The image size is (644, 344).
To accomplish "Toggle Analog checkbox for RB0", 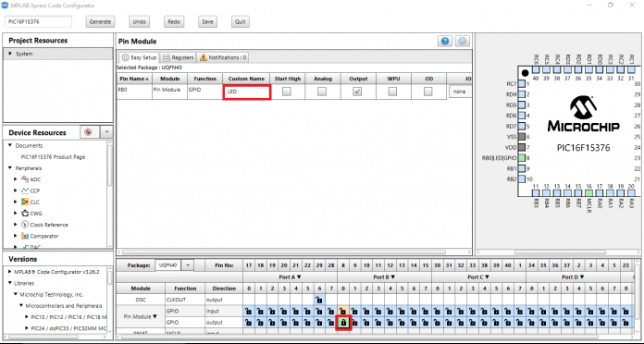I will (322, 92).
